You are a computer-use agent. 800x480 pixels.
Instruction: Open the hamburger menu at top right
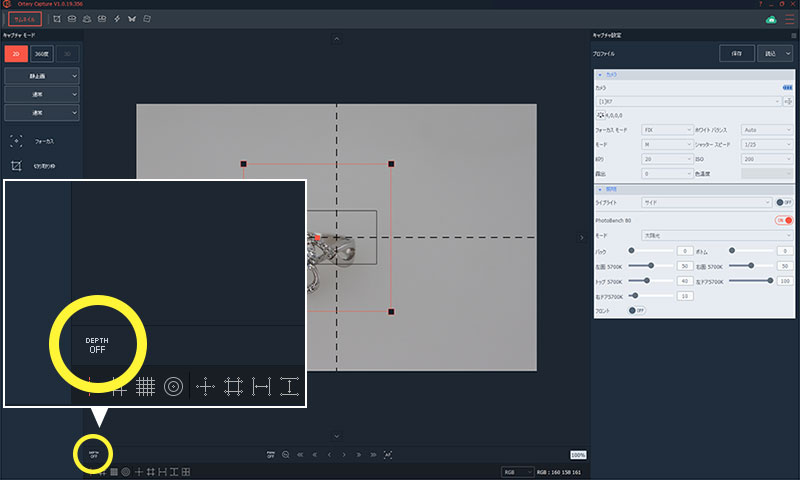(x=789, y=19)
